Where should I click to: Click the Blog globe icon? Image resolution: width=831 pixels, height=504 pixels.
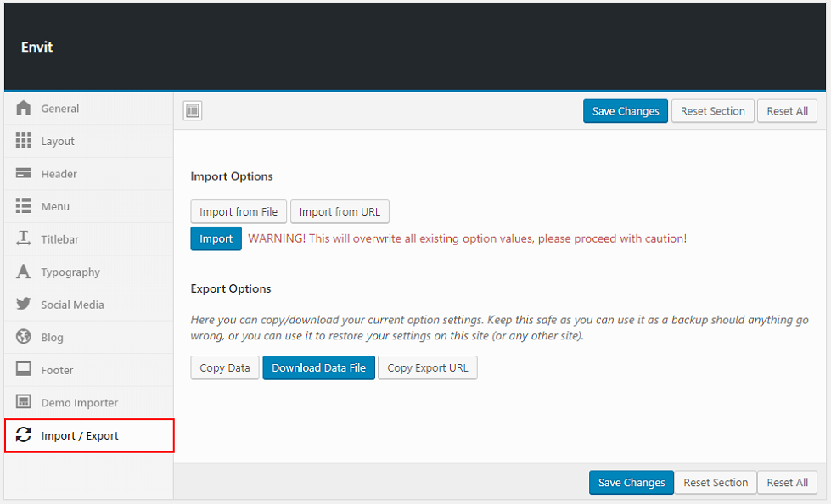[24, 338]
